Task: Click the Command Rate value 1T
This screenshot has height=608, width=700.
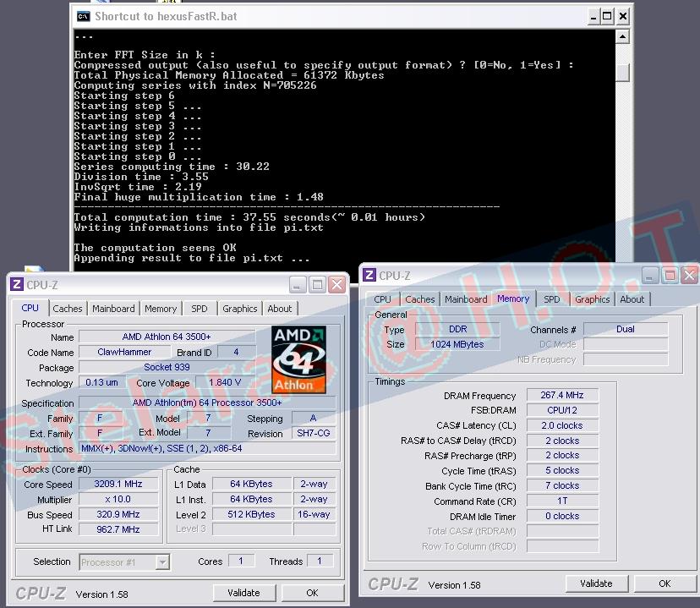Action: click(x=562, y=501)
